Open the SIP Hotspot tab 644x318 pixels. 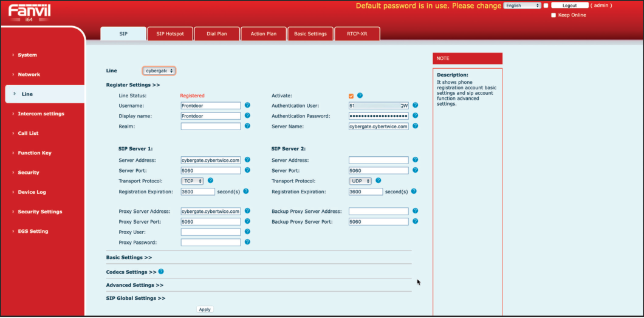(x=170, y=34)
